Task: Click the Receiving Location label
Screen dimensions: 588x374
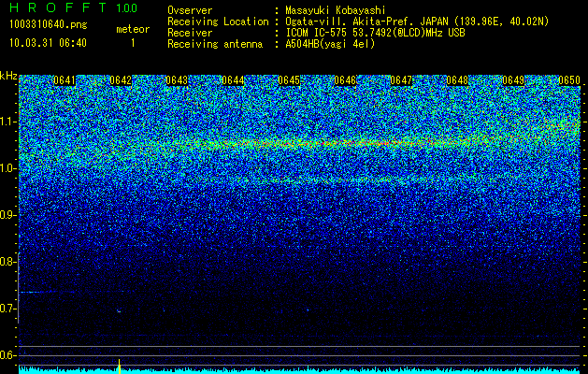Action: (x=218, y=22)
